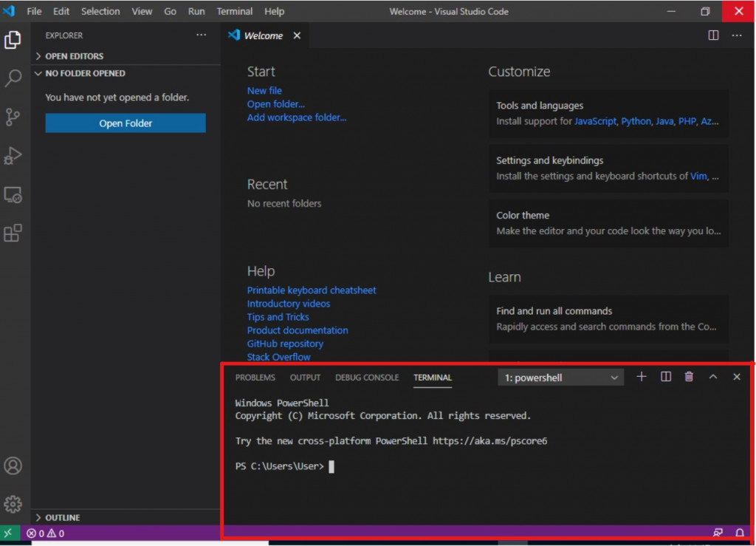This screenshot has width=756, height=546.
Task: Open the powershell terminal selector dropdown
Action: [x=561, y=378]
